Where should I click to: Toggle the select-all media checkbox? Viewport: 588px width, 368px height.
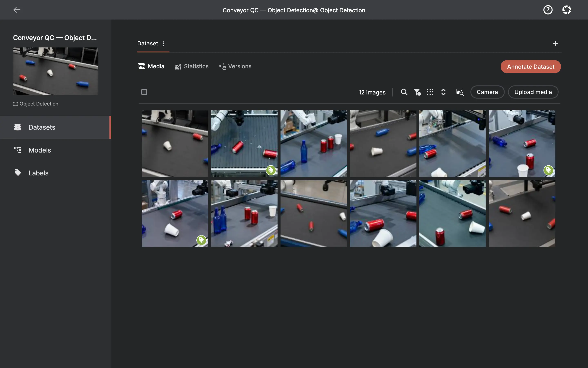coord(144,92)
